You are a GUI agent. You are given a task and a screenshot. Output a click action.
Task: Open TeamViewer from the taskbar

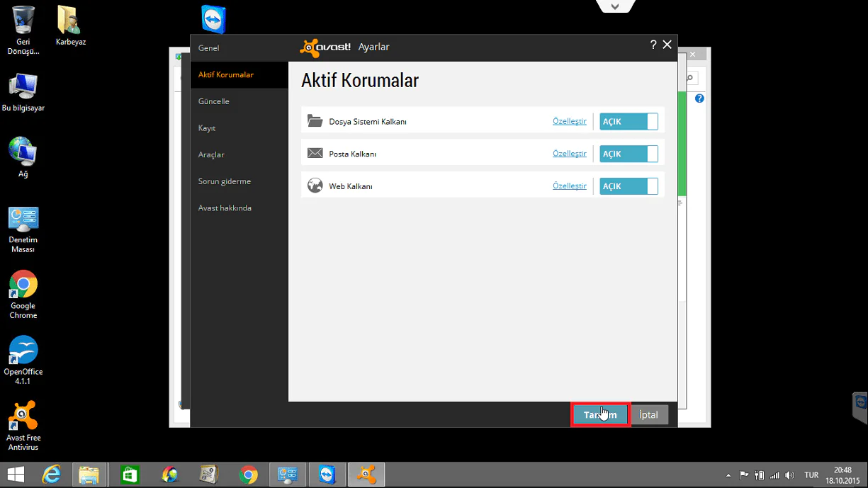point(327,475)
